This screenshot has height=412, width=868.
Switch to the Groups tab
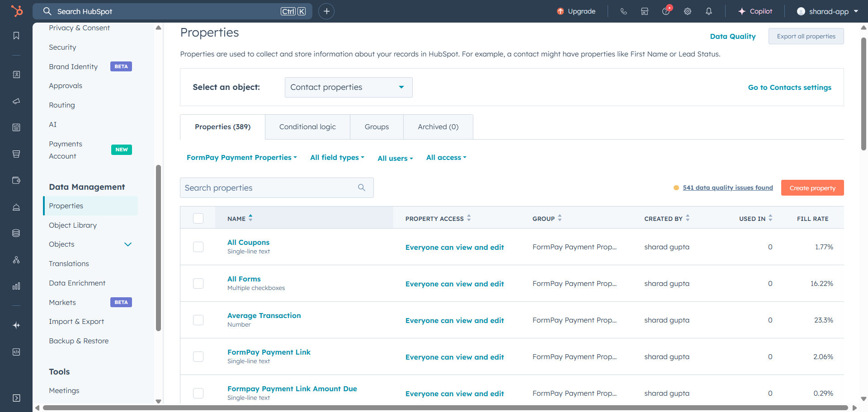377,127
